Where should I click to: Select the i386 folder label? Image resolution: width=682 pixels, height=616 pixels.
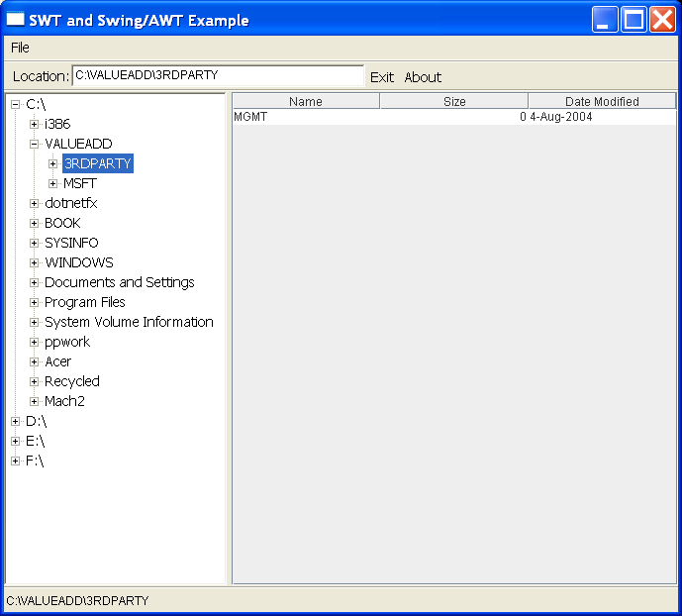point(57,124)
